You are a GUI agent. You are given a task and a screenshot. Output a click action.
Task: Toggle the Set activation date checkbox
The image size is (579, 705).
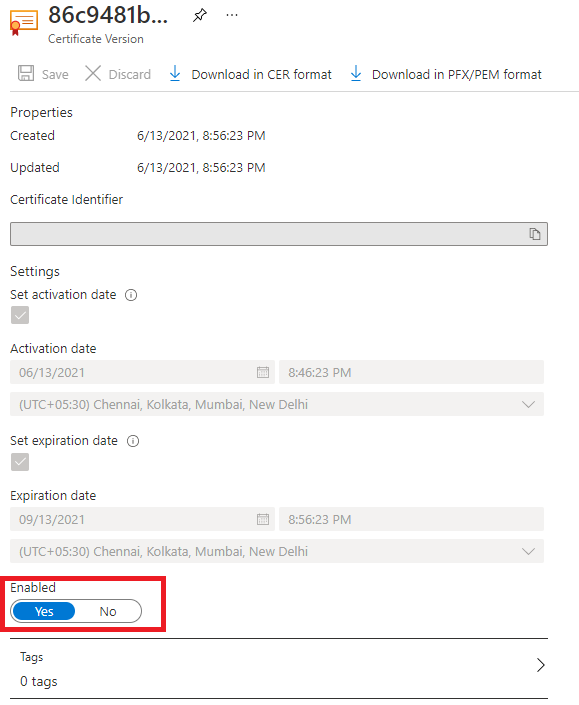20,315
